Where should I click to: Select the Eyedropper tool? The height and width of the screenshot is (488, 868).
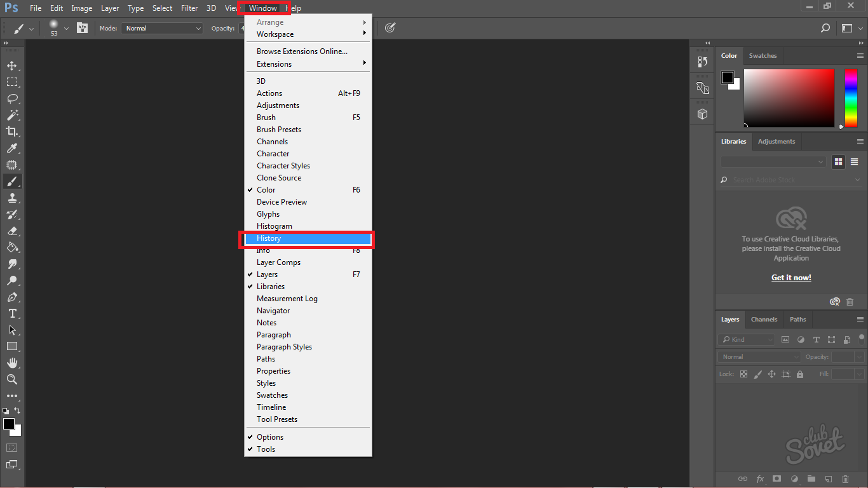point(12,149)
